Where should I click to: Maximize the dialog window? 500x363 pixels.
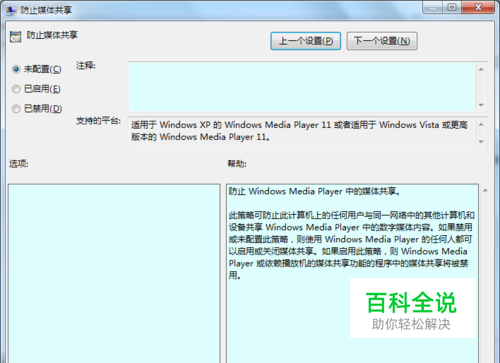click(452, 7)
